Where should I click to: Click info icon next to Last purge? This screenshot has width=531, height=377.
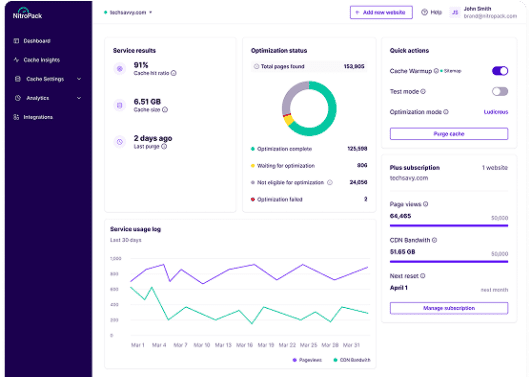pos(164,146)
